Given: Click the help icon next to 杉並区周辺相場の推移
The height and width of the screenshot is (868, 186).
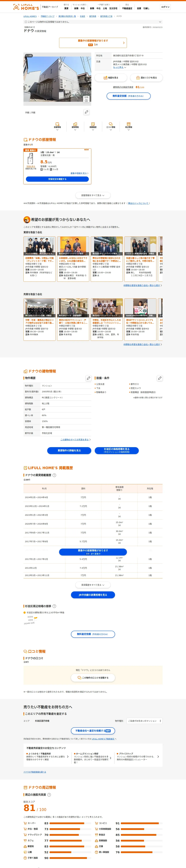Looking at the screenshot, I should (x=54, y=606).
